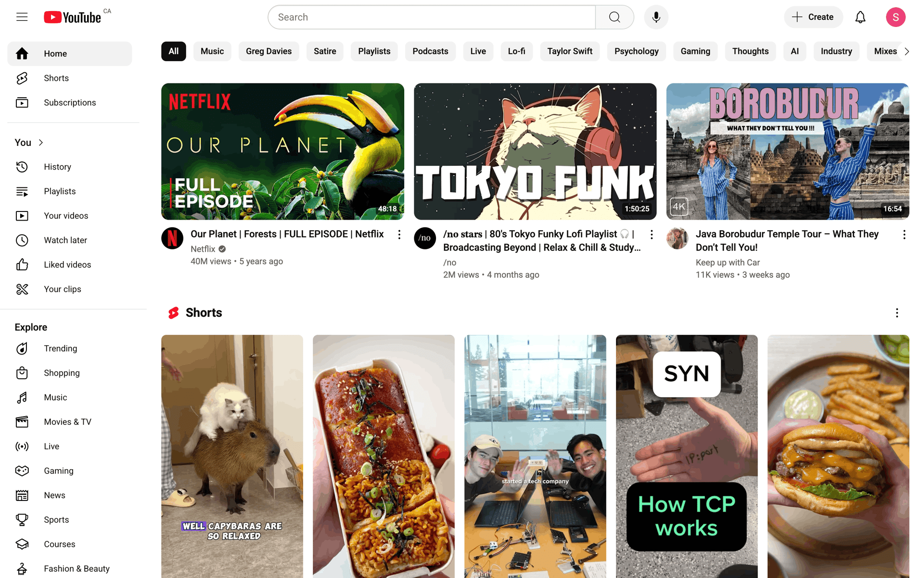Open Subscriptions in the sidebar

pyautogui.click(x=70, y=103)
